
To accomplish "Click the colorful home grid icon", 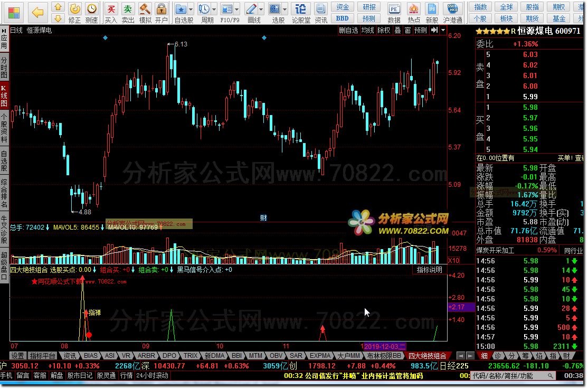I will coord(14,12).
